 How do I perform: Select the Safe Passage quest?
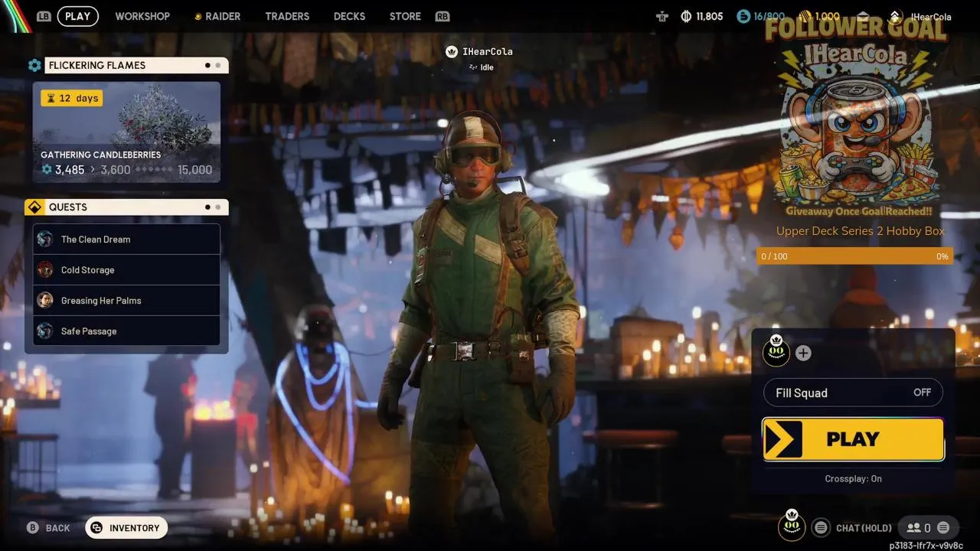tap(126, 331)
